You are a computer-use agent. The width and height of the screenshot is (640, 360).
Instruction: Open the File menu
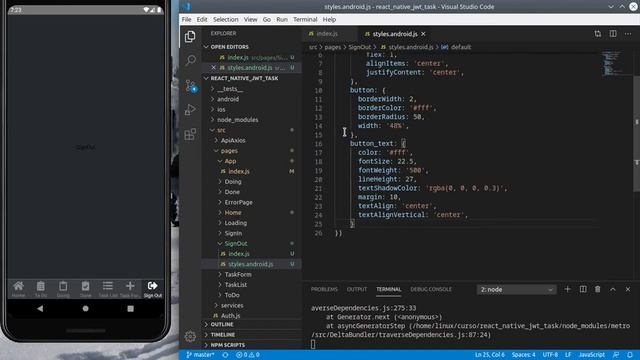click(x=187, y=19)
